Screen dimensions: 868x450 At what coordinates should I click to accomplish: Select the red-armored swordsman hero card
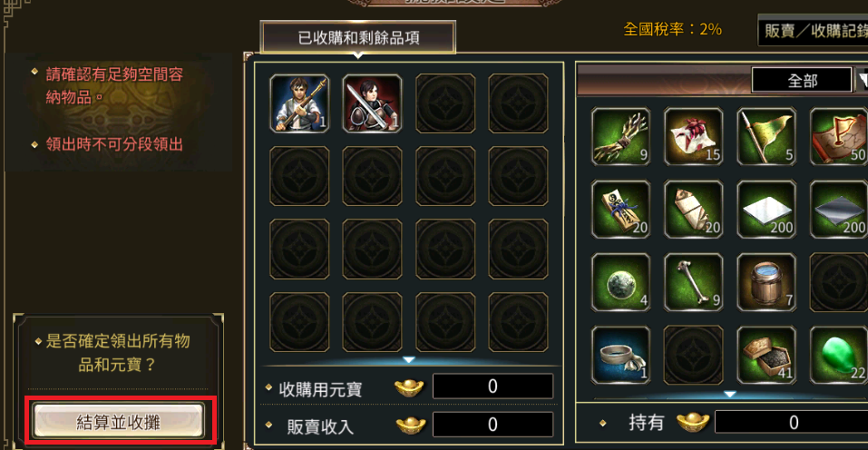coord(372,103)
